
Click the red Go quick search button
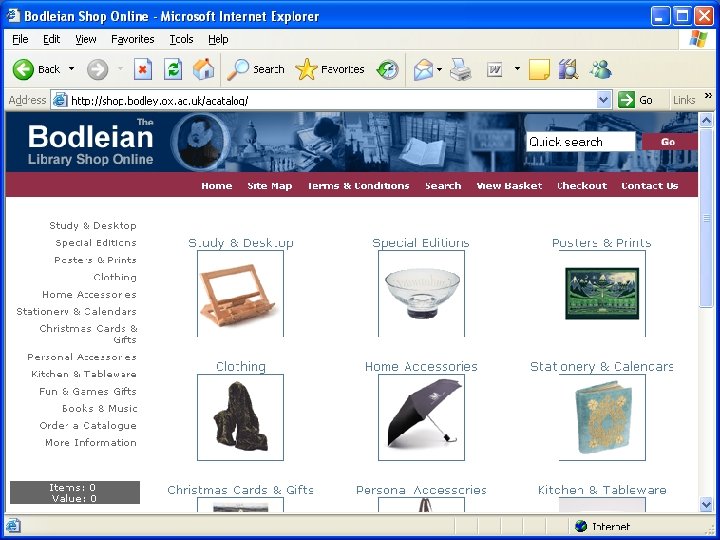668,142
